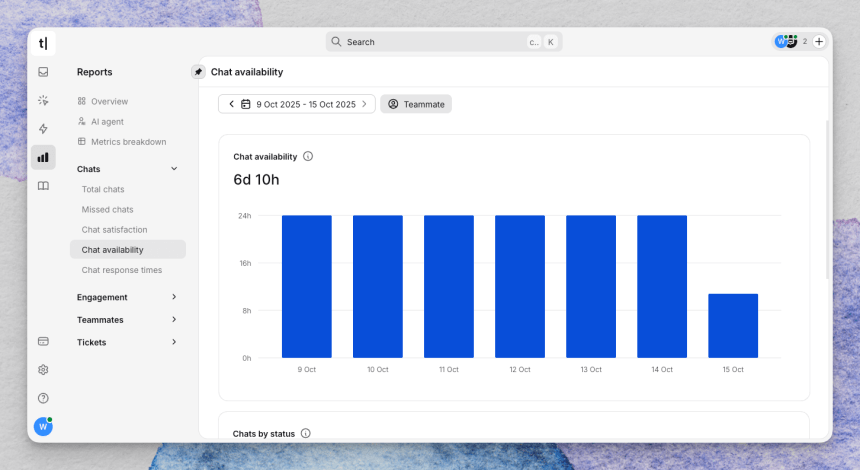
Task: Click the 15 Oct bar in chart
Action: click(x=733, y=326)
